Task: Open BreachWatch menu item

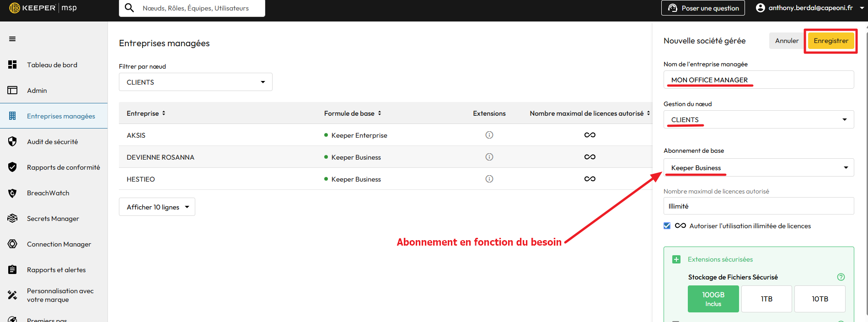Action: pos(54,193)
